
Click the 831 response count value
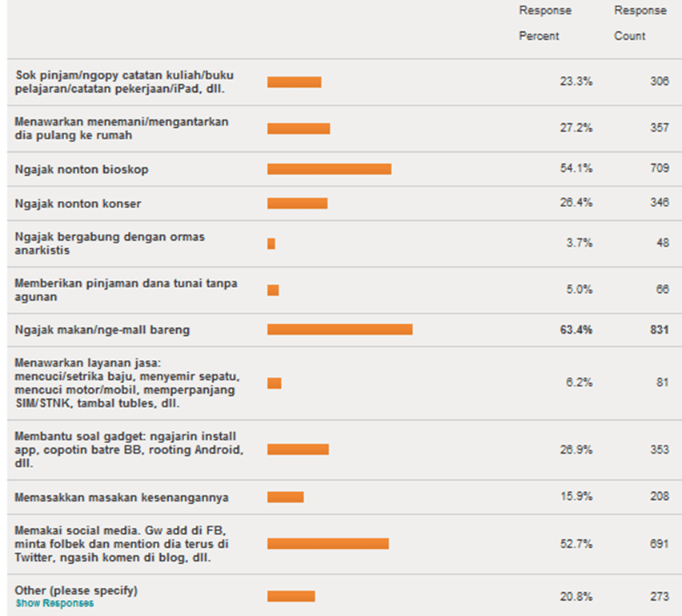(x=659, y=330)
